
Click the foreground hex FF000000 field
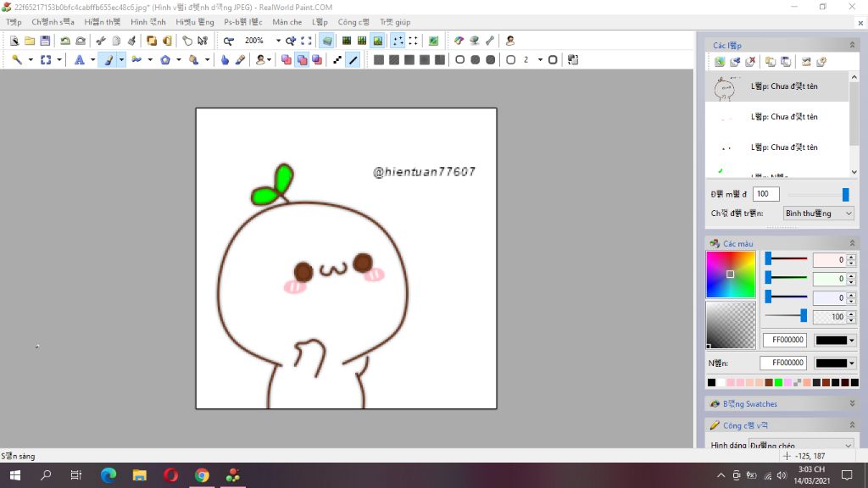pos(784,340)
